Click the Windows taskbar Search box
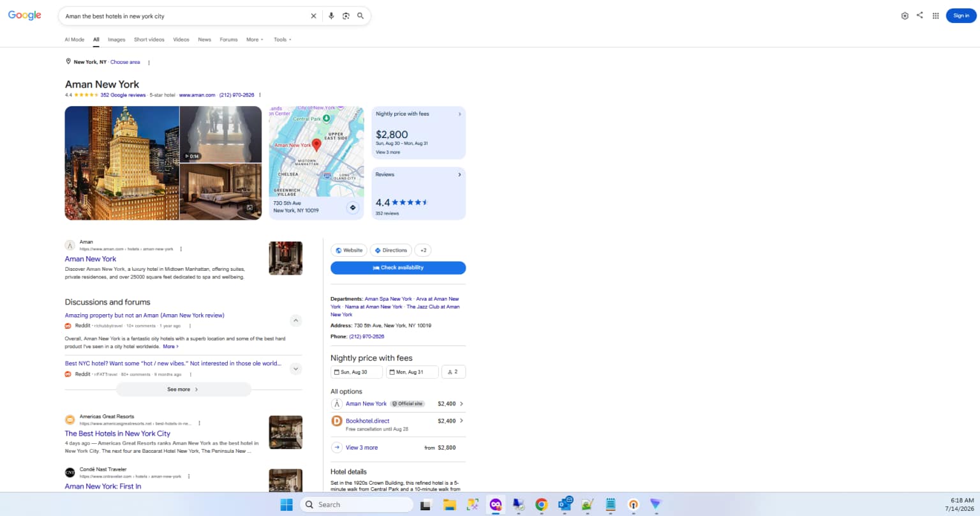980x516 pixels. click(x=357, y=505)
